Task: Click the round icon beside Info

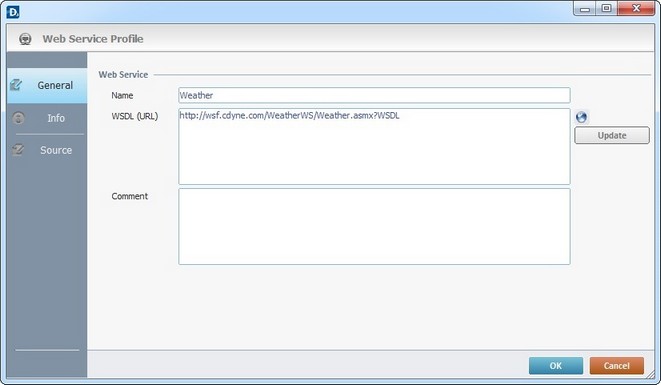Action: 18,118
